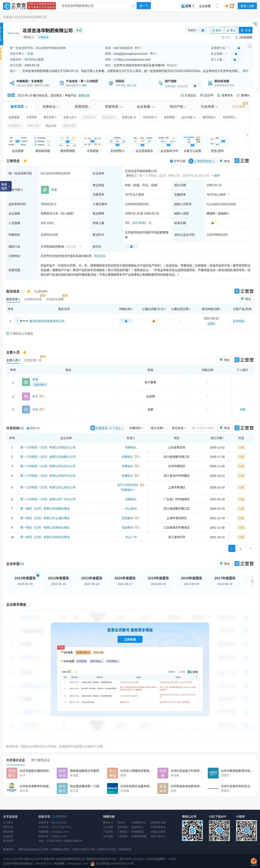Screen dimensions: 260x868
Task: Open the 关系图谱 diagram thumbnail
Action: tap(92, 141)
